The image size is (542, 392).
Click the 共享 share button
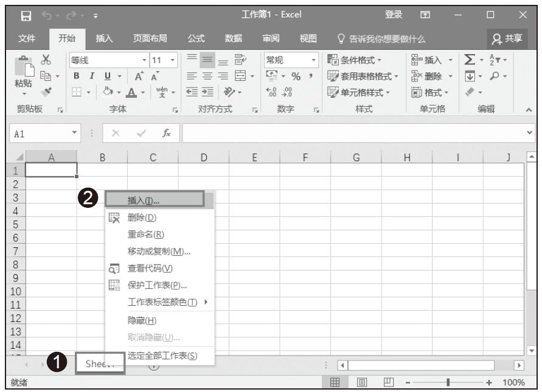[508, 38]
